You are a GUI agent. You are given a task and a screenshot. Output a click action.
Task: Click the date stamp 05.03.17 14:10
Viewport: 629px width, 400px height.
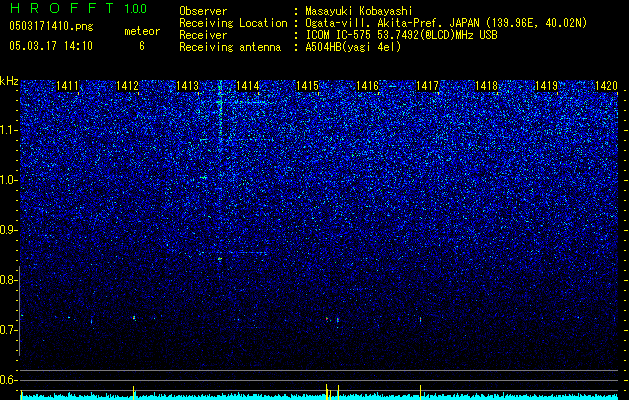tap(51, 45)
